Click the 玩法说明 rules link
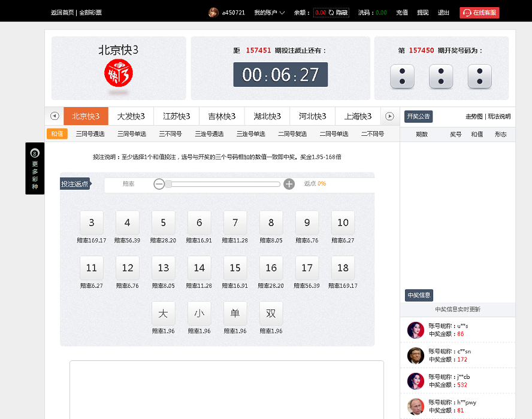 click(x=500, y=117)
